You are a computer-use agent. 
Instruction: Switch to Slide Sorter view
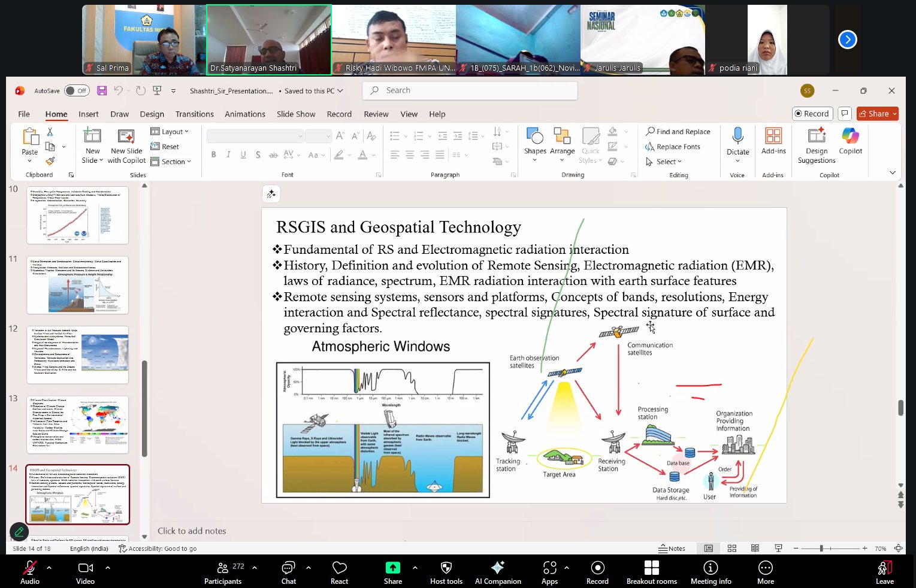click(x=731, y=548)
